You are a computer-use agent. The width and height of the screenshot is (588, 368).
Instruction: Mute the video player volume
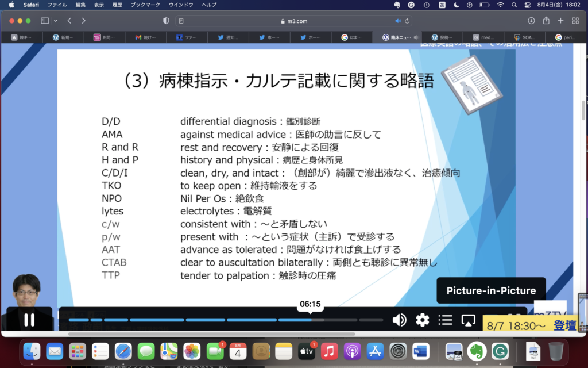[x=399, y=320]
